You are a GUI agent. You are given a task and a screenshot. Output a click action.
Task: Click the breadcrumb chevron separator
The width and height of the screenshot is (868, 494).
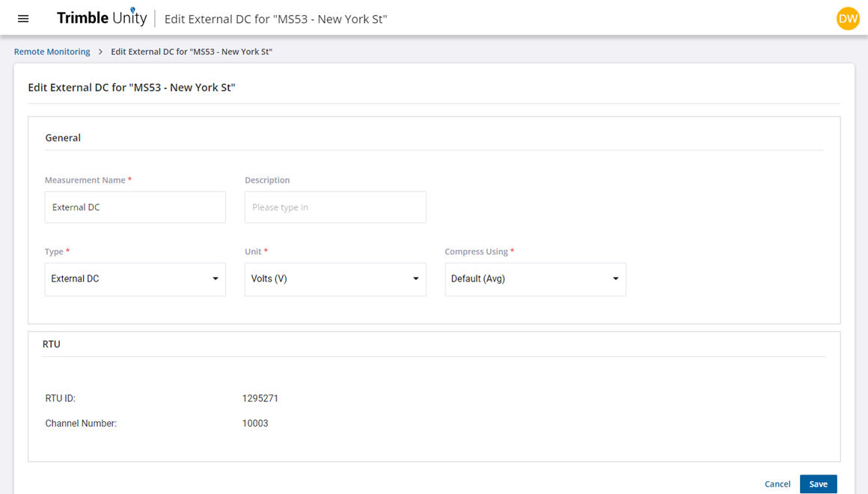click(x=100, y=52)
